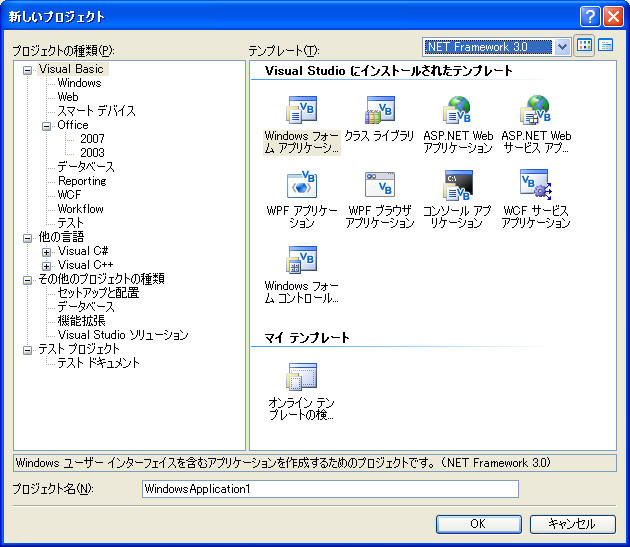Select Office 2003 project type

tap(92, 153)
